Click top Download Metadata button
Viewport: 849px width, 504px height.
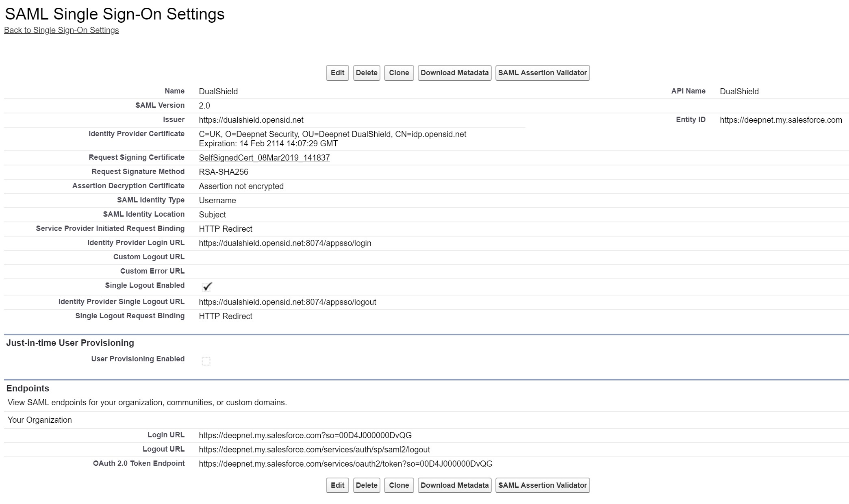tap(454, 73)
